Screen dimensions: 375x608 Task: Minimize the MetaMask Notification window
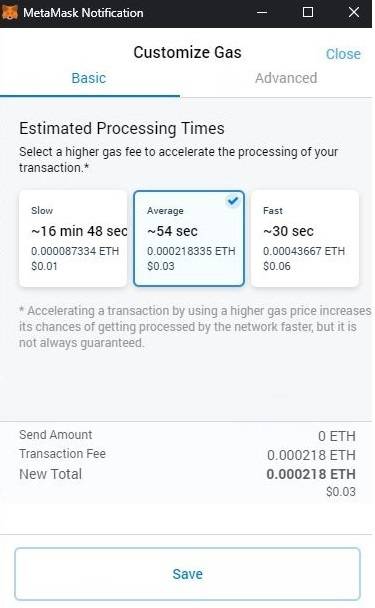pos(262,12)
